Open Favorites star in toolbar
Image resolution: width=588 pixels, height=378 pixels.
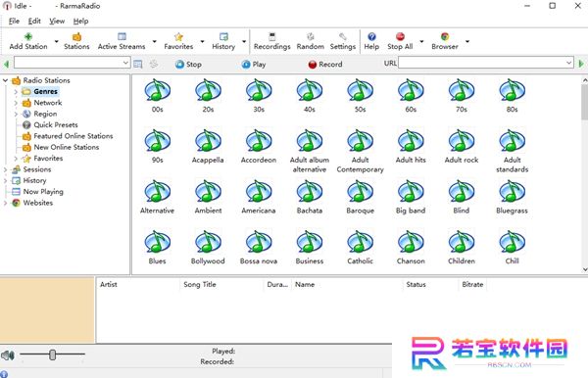178,36
